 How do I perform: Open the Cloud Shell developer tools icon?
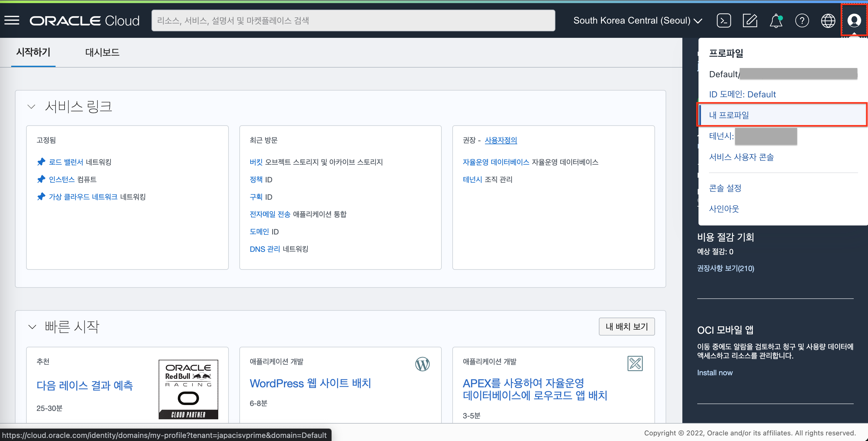pos(724,20)
